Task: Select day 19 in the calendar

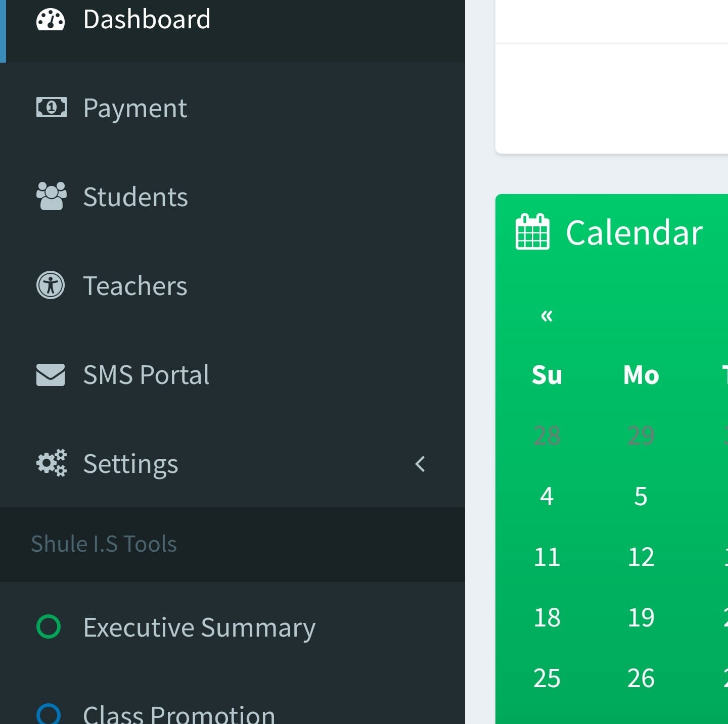Action: click(x=641, y=617)
